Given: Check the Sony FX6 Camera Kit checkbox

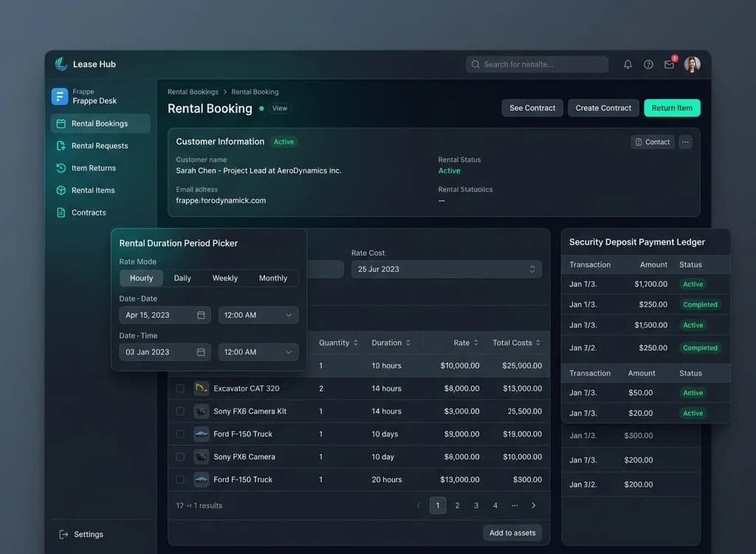Looking at the screenshot, I should [180, 411].
